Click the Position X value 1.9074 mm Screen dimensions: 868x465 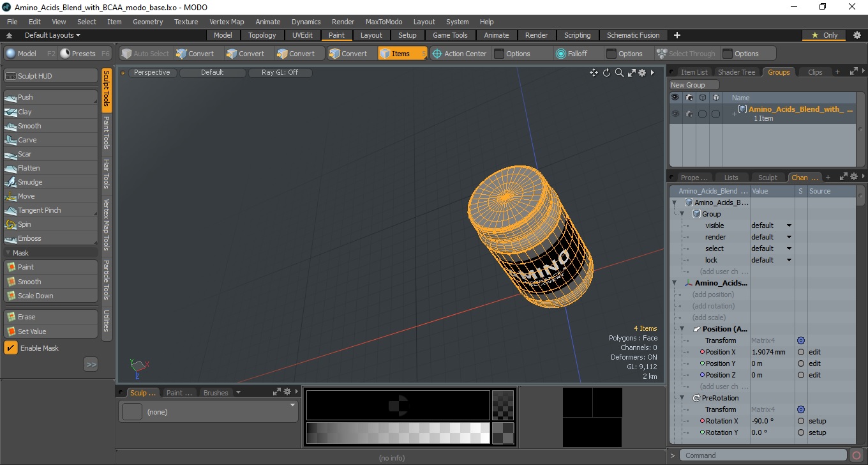click(768, 352)
